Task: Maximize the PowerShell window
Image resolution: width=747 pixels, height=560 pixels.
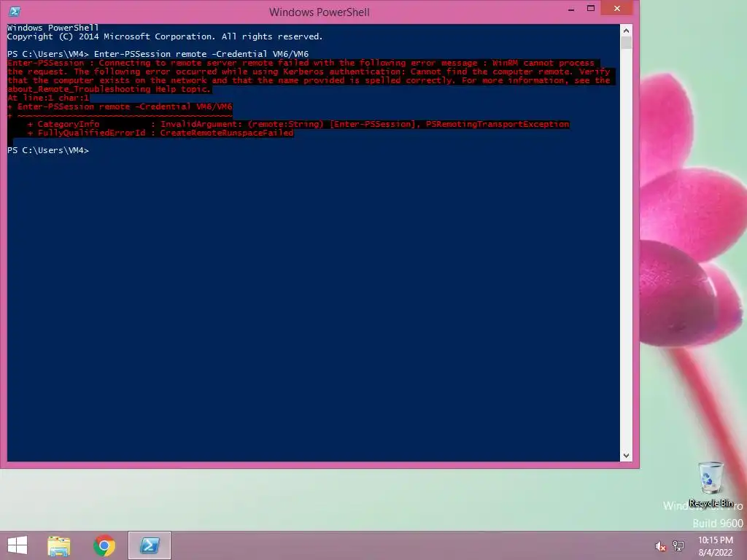Action: (591, 8)
